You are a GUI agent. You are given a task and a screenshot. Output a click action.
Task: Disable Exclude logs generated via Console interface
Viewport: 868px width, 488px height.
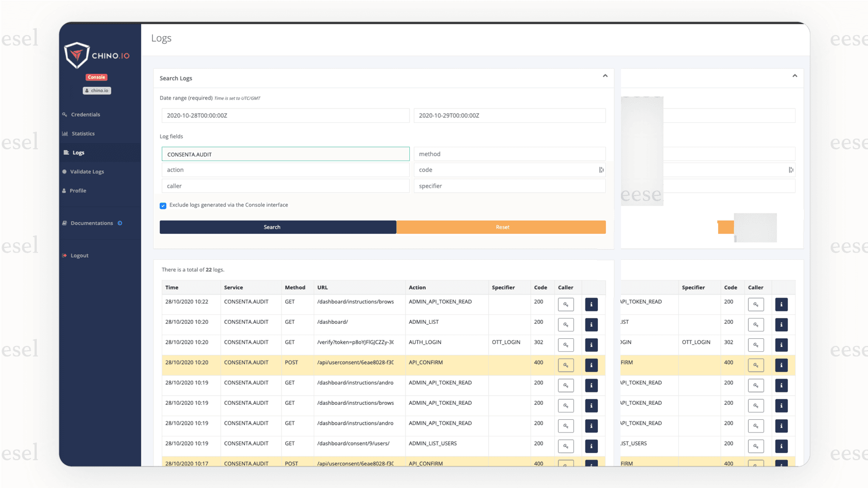[163, 206]
